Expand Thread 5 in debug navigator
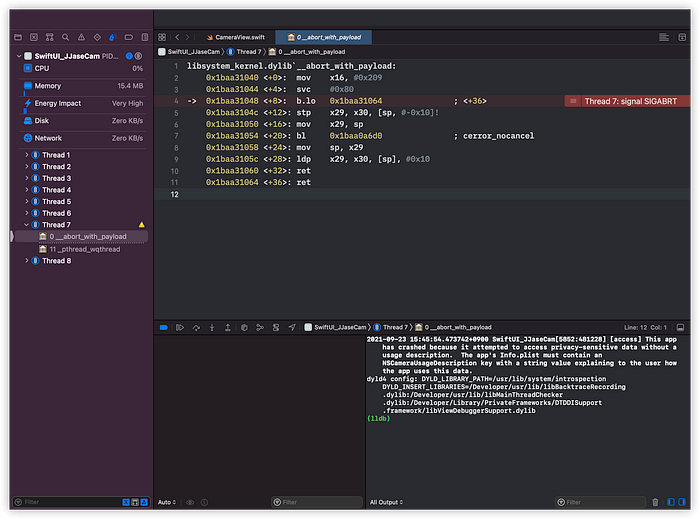Viewport: 700px width, 519px height. (26, 201)
